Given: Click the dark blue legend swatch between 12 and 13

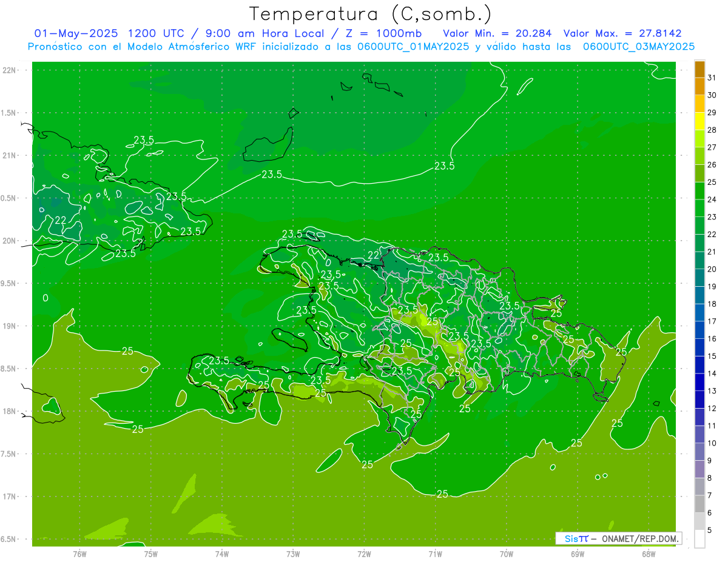Looking at the screenshot, I should 699,400.
